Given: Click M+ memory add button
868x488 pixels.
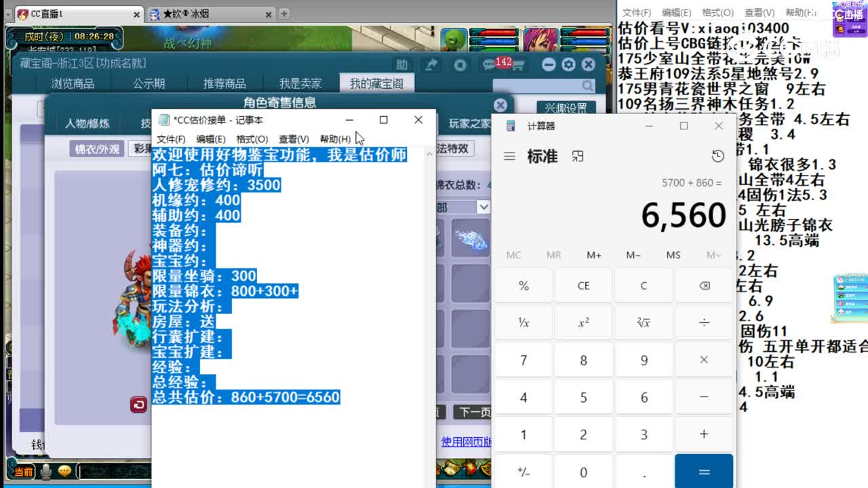Looking at the screenshot, I should pyautogui.click(x=593, y=255).
